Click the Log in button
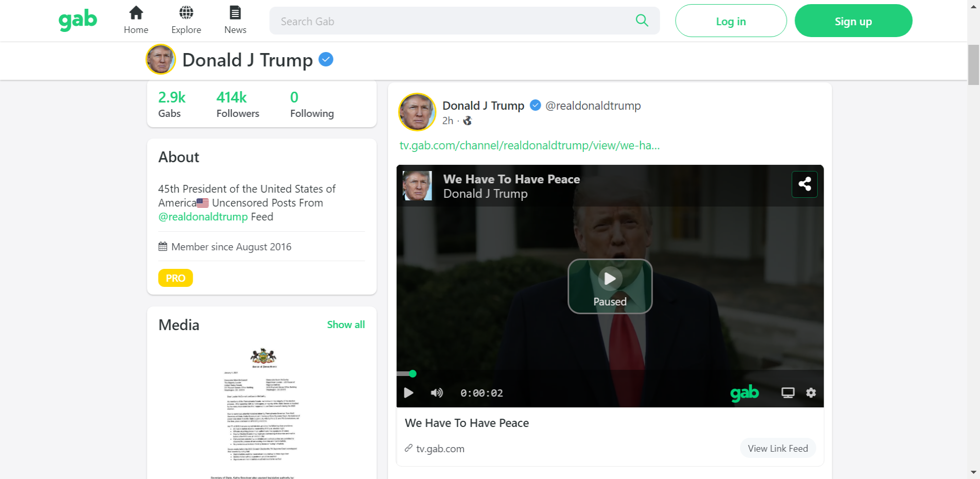Image resolution: width=980 pixels, height=479 pixels. 731,21
